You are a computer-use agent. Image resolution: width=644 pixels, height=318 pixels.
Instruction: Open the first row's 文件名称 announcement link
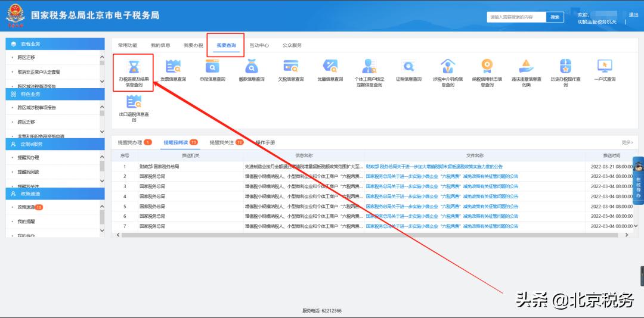click(x=434, y=167)
